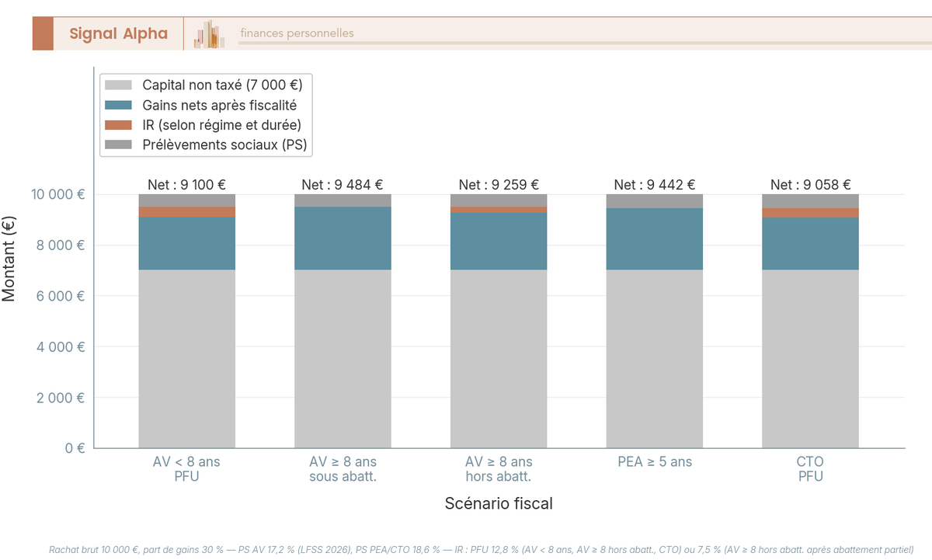The height and width of the screenshot is (560, 932).
Task: Select the gray 'Capital non taxé' legend swatch
Action: [x=116, y=85]
